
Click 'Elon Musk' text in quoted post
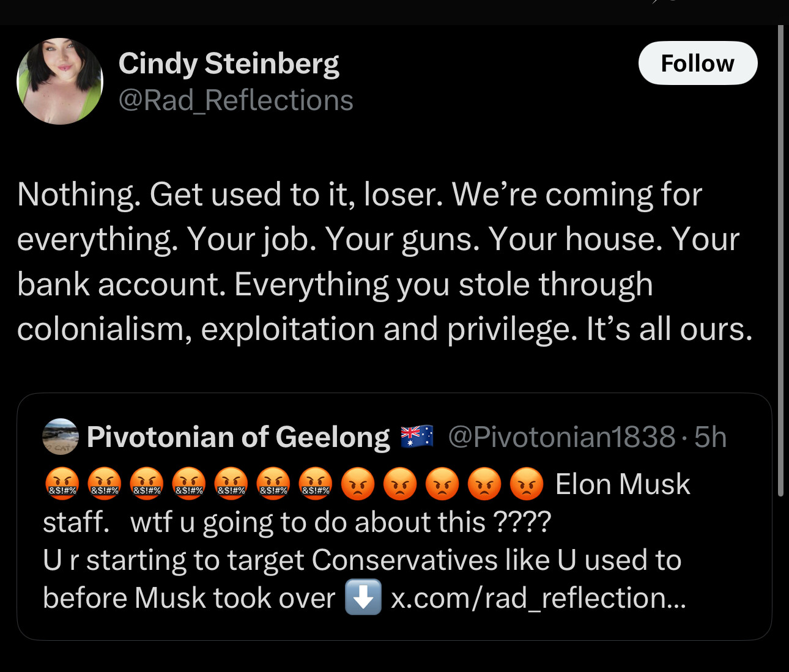[623, 484]
